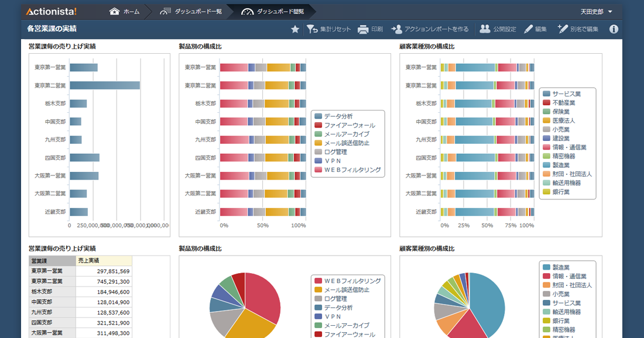
Task: Click the star favorite icon
Action: click(x=295, y=29)
